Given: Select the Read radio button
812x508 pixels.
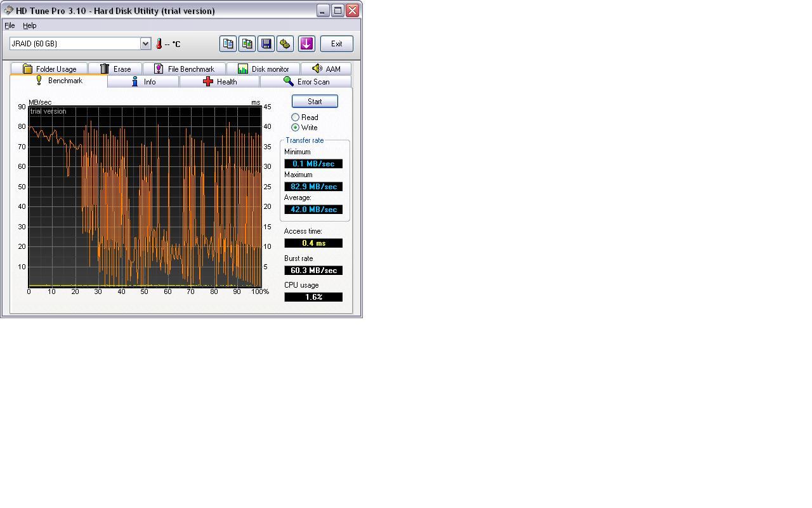Looking at the screenshot, I should pyautogui.click(x=295, y=117).
